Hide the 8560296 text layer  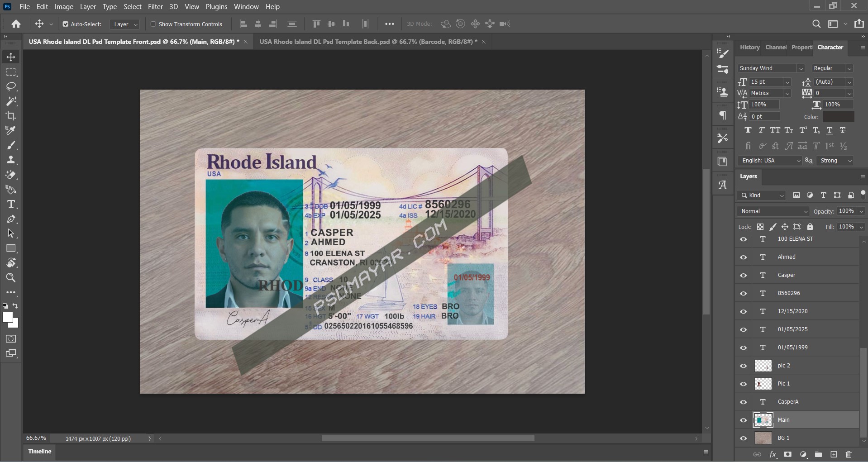click(744, 293)
